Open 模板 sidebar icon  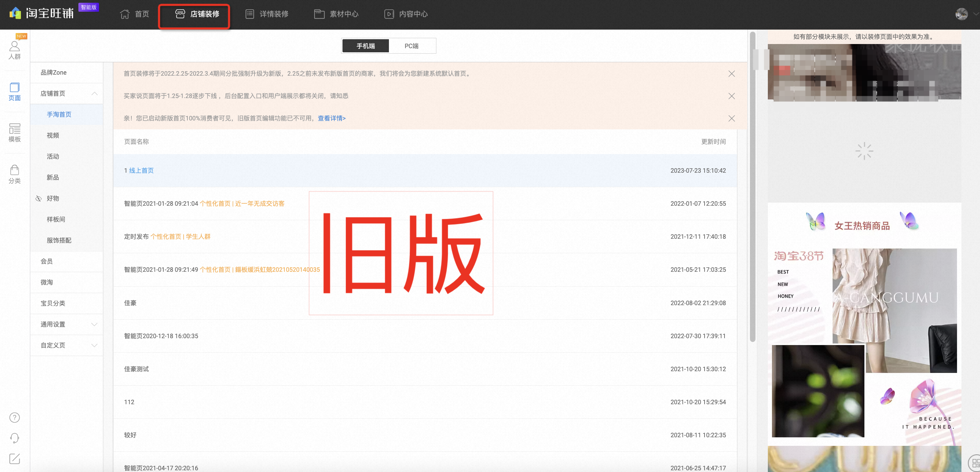(x=14, y=133)
